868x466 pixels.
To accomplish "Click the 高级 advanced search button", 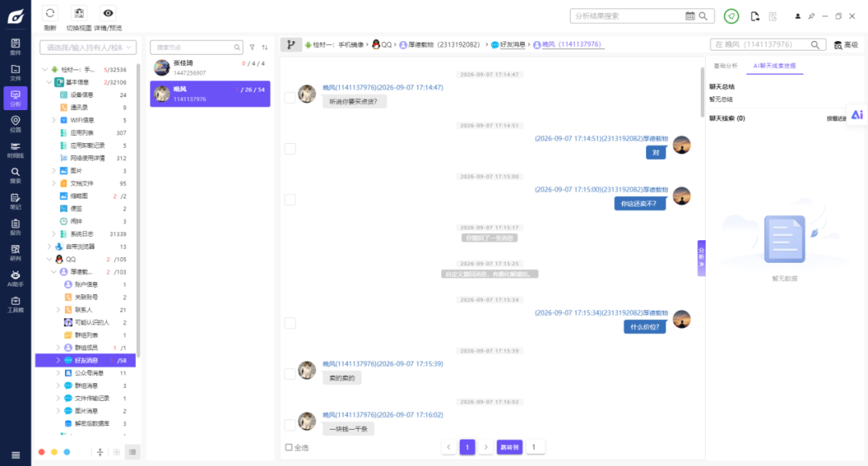I will [x=846, y=45].
